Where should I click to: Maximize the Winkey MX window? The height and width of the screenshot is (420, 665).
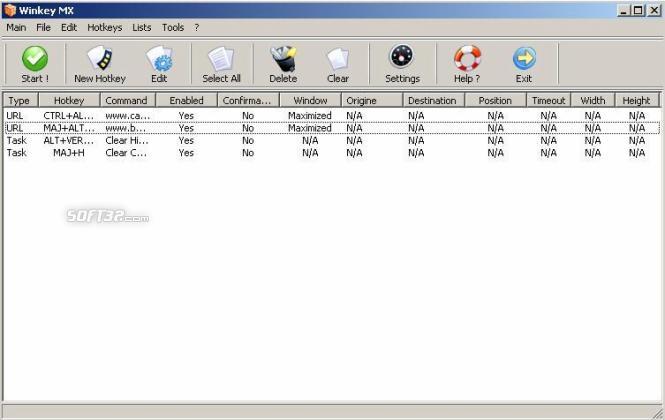[x=638, y=11]
